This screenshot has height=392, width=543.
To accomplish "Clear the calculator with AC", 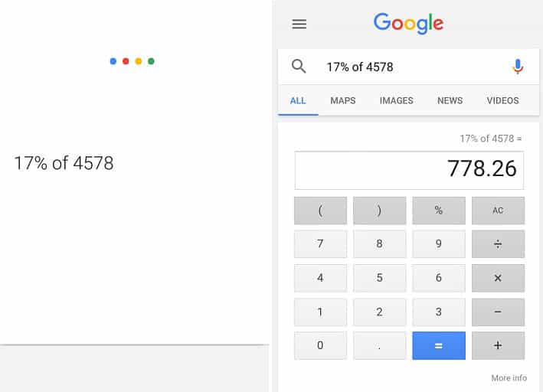I will click(498, 211).
